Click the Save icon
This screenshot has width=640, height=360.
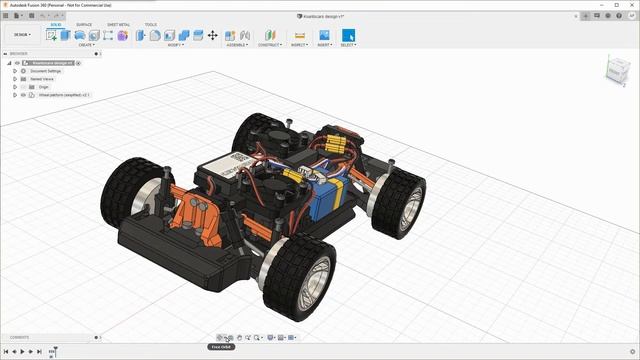point(31,16)
